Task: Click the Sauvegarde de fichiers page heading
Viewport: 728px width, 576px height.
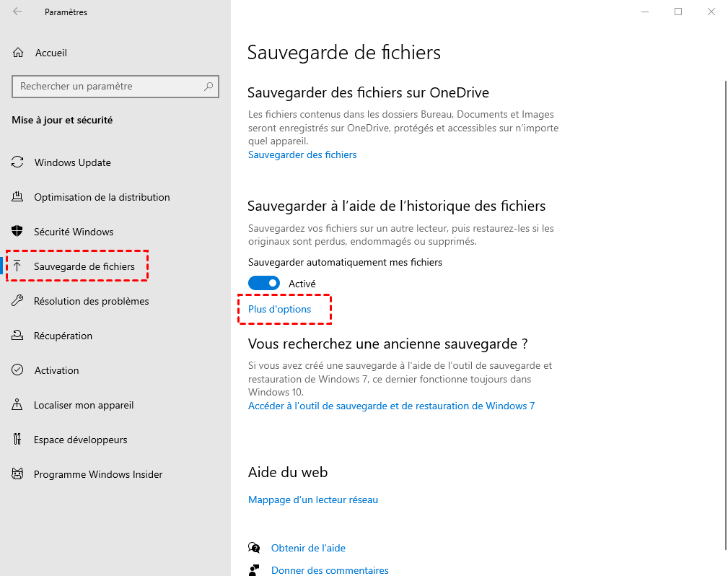Action: [x=343, y=53]
